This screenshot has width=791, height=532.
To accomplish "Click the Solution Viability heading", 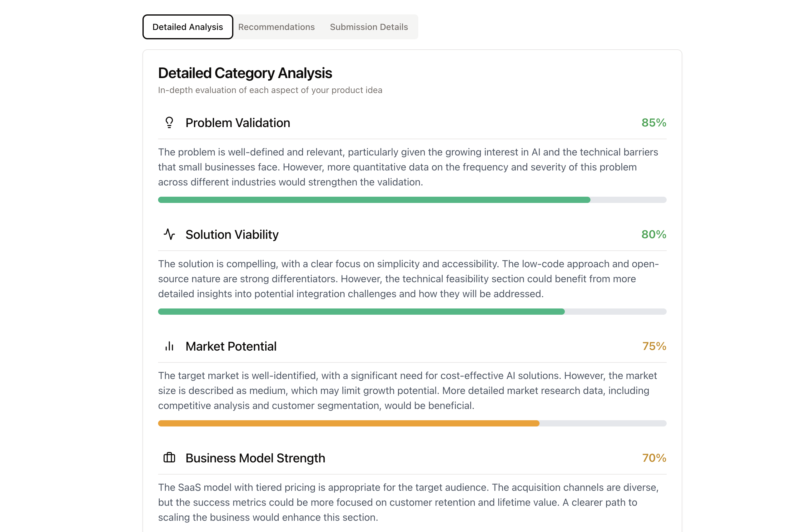I will (232, 234).
